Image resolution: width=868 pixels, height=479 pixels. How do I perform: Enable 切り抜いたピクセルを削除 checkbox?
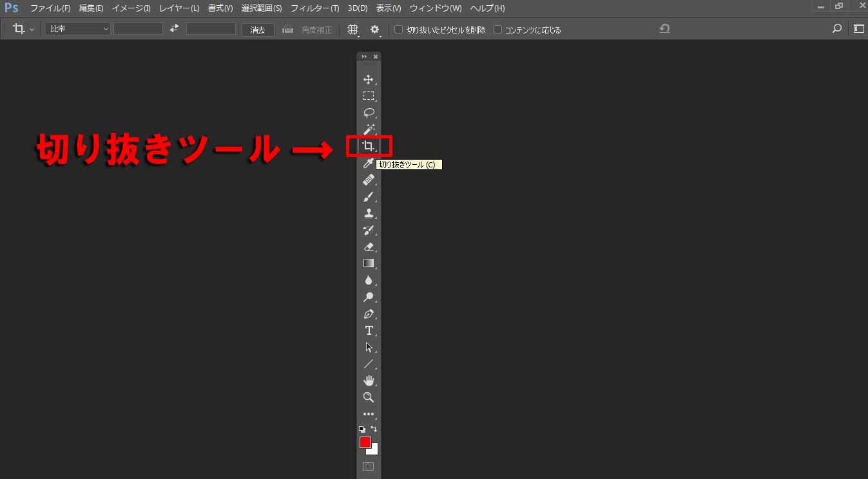coord(398,30)
